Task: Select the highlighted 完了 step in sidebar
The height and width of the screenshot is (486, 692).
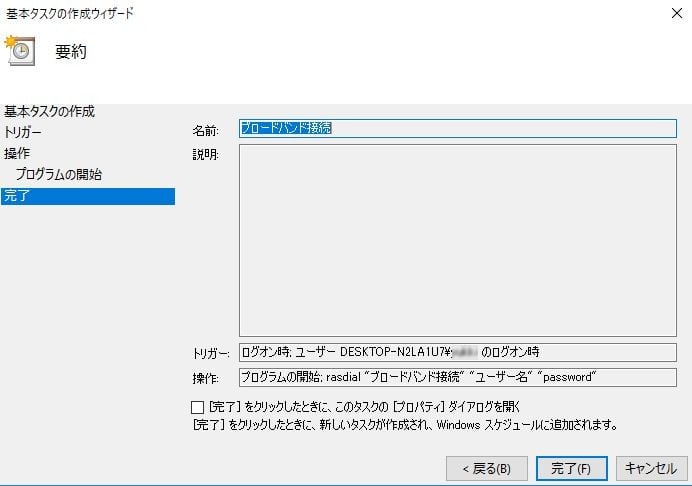Action: click(x=17, y=196)
